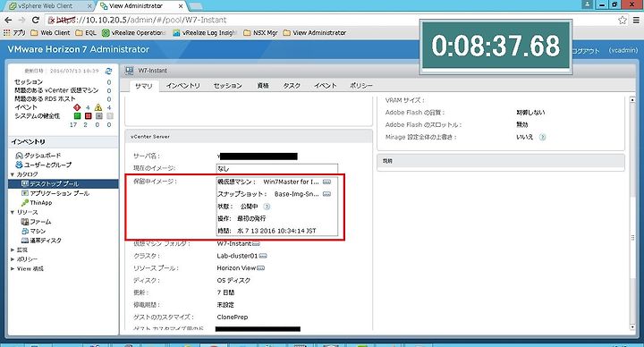
Task: Show full parent VM name Win7Master details icon
Action: pos(326,182)
